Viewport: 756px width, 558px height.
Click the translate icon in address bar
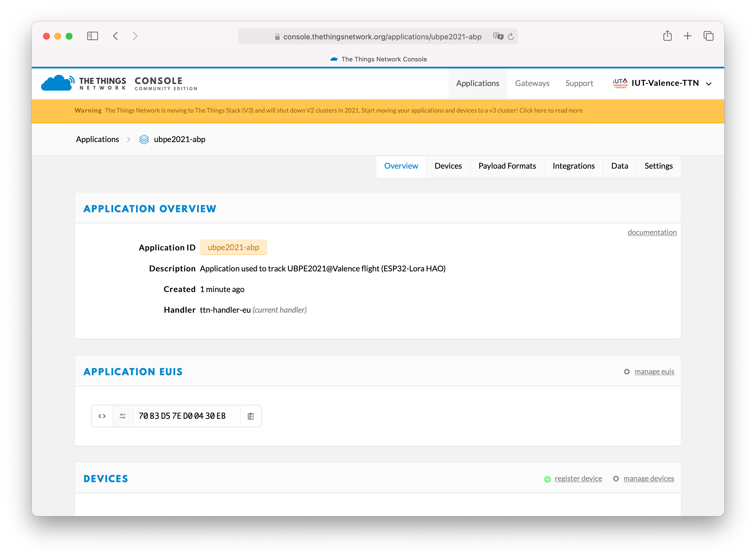click(498, 37)
